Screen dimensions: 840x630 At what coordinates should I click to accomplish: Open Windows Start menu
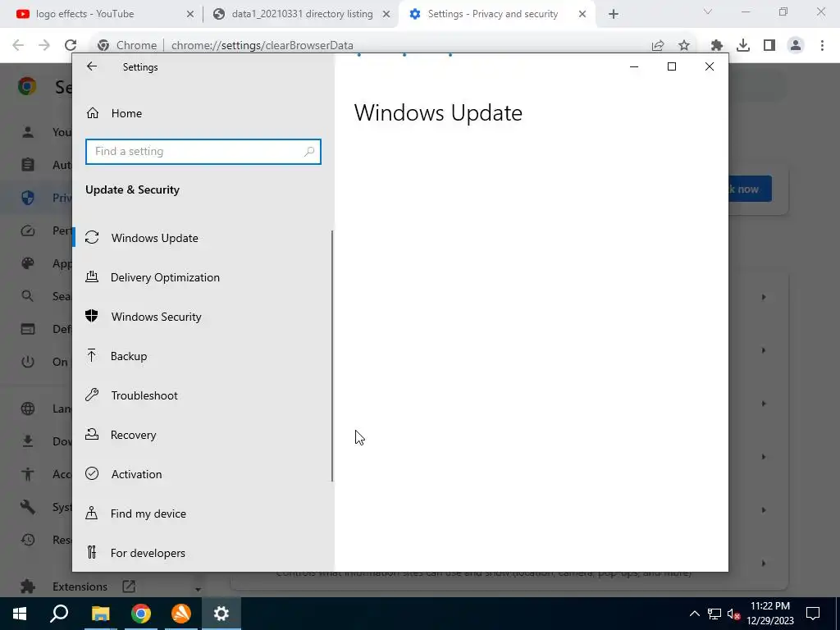coord(20,614)
